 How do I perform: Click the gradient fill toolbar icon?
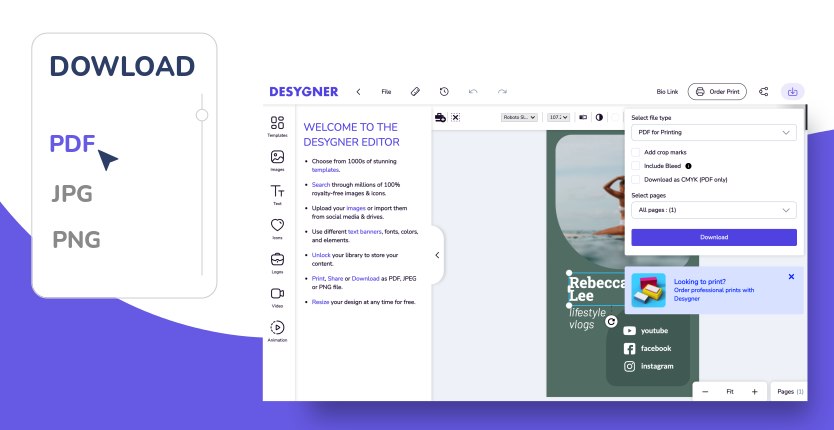pos(583,117)
